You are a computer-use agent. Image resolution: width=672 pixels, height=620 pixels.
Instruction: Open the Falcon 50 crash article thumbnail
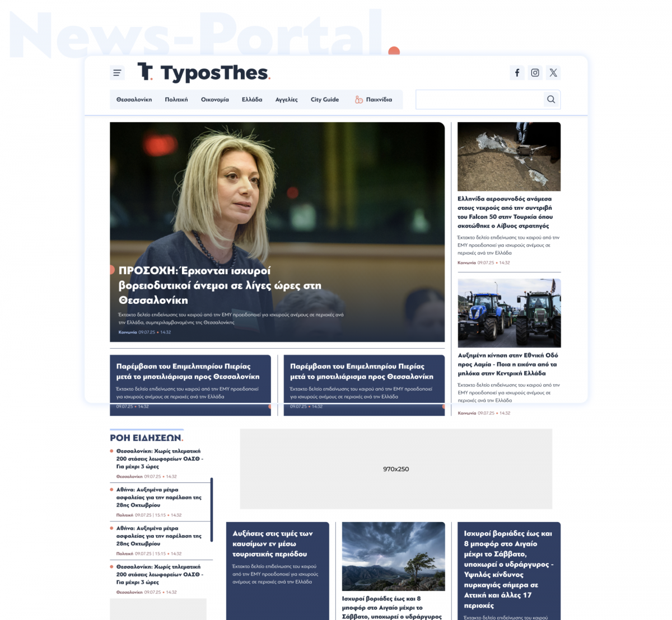pyautogui.click(x=509, y=157)
